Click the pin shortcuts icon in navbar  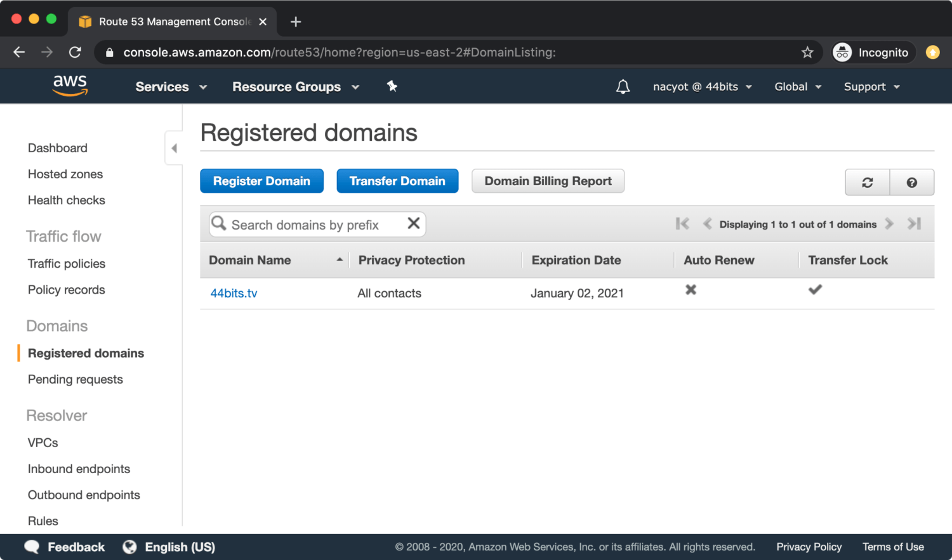pyautogui.click(x=392, y=86)
